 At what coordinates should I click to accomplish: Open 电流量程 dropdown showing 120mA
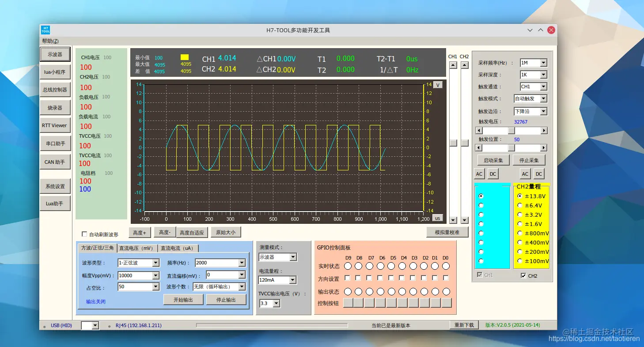293,280
